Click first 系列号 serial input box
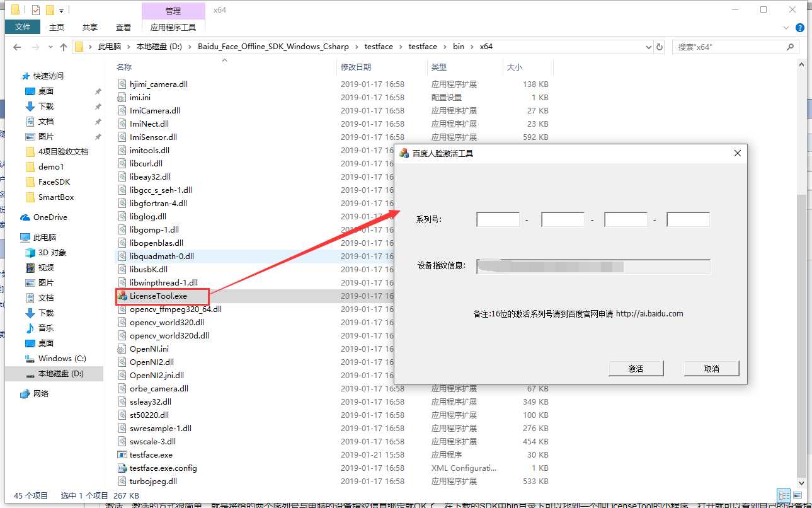Screen dimensions: 812x508 point(498,219)
